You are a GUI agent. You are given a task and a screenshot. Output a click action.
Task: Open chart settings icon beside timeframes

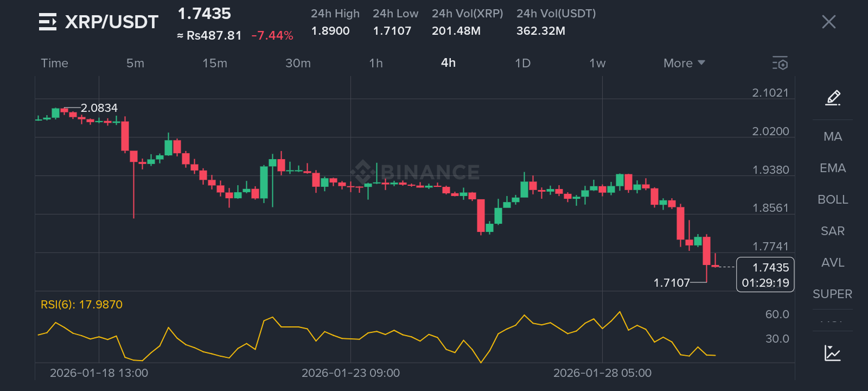coord(780,63)
